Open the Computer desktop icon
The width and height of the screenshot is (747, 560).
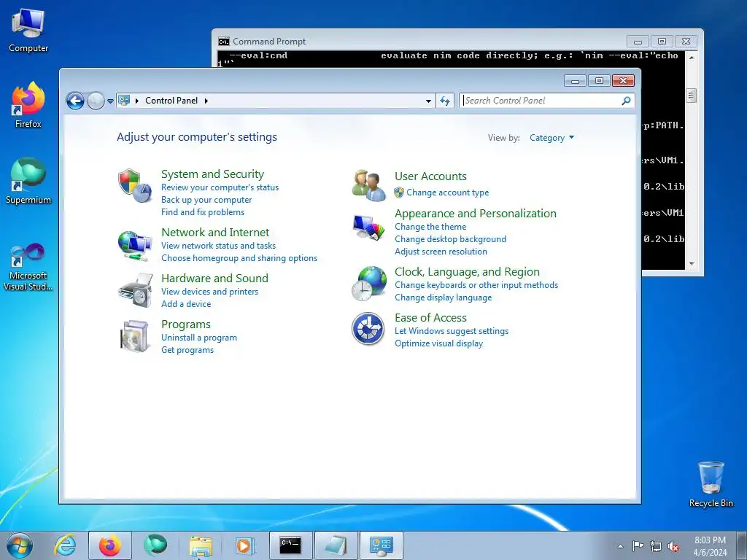tap(28, 31)
